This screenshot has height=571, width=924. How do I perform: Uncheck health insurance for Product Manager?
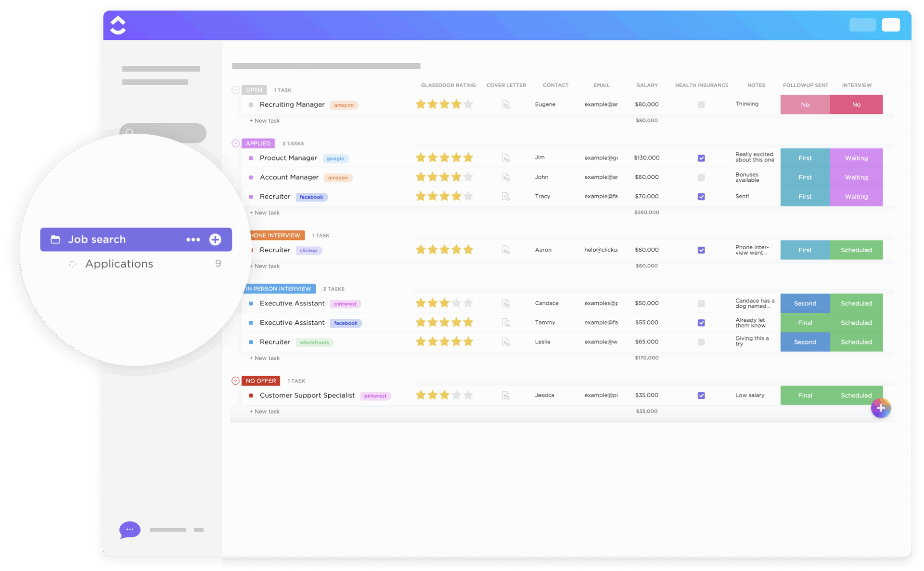click(701, 158)
